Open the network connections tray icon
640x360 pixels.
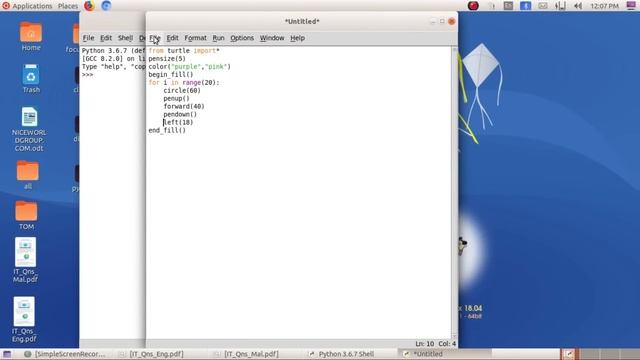560,6
